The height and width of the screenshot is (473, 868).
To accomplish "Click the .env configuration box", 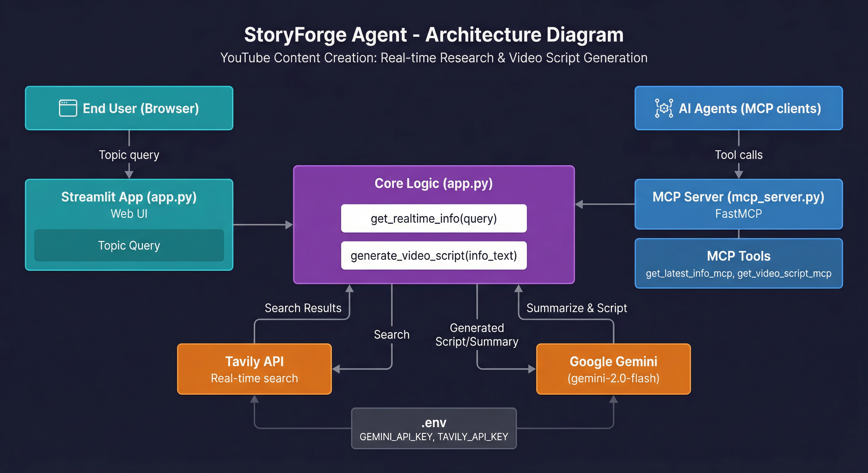I will point(434,429).
